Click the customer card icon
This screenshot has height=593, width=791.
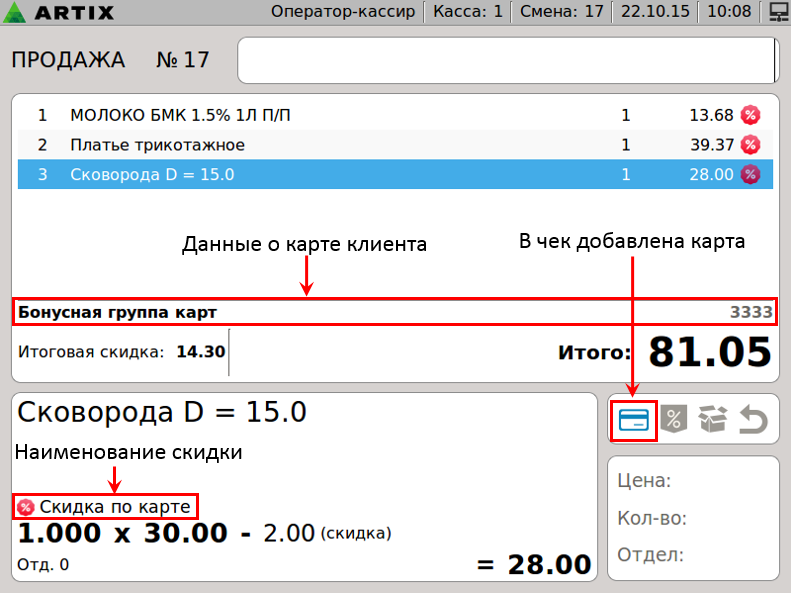click(633, 419)
